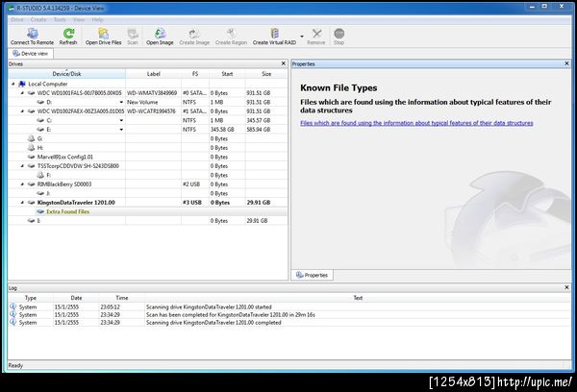Select log entry 'Scan has been completed'
This screenshot has width=577, height=392.
click(x=289, y=315)
